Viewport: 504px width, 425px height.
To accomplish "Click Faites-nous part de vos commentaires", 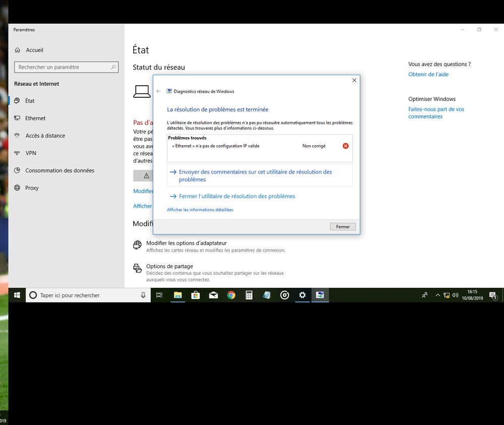I will pyautogui.click(x=436, y=113).
